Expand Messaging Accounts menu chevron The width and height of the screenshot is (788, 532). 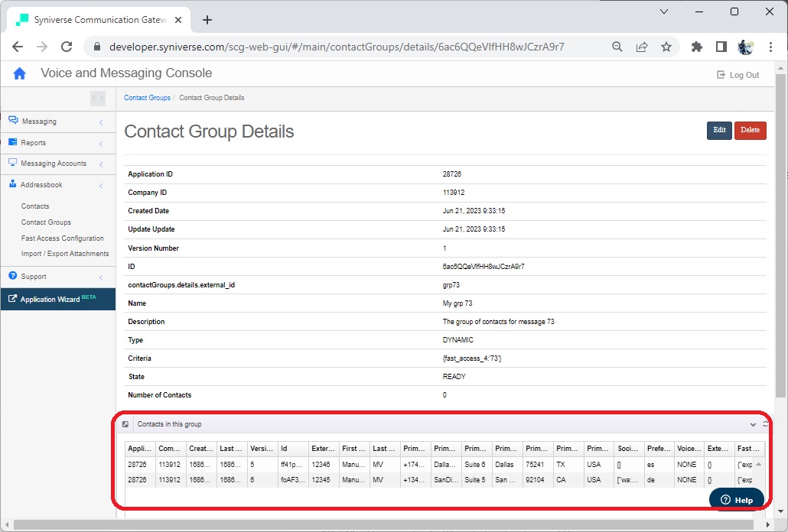pos(101,164)
